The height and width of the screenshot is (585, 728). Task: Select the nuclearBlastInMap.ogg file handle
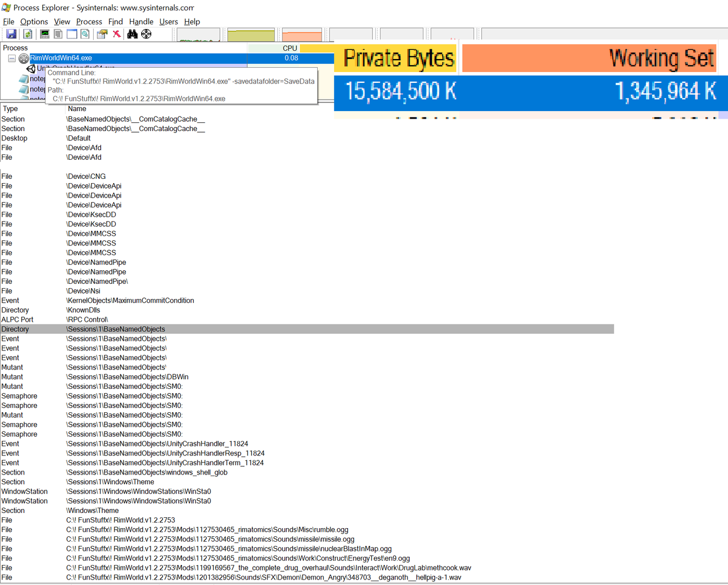[x=307, y=549]
